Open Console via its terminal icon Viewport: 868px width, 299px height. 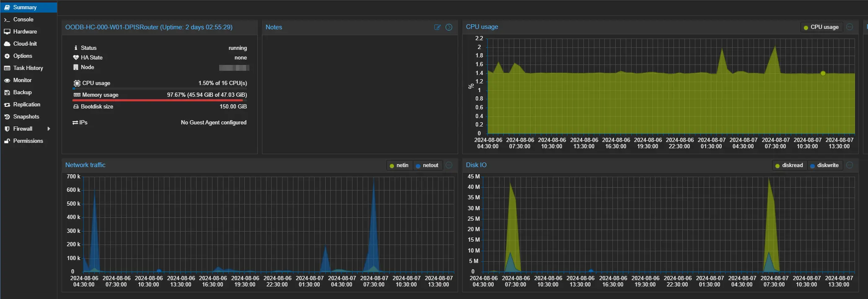pyautogui.click(x=7, y=20)
